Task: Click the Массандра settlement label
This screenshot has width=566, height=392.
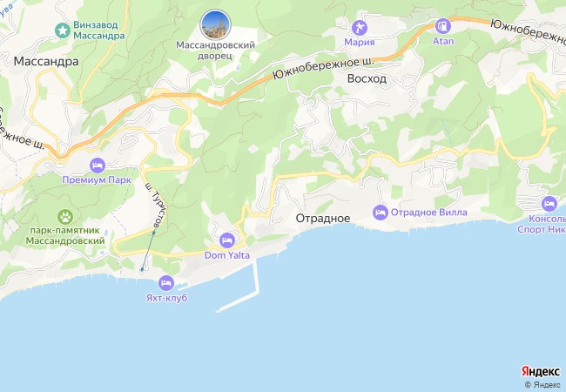Action: (46, 61)
